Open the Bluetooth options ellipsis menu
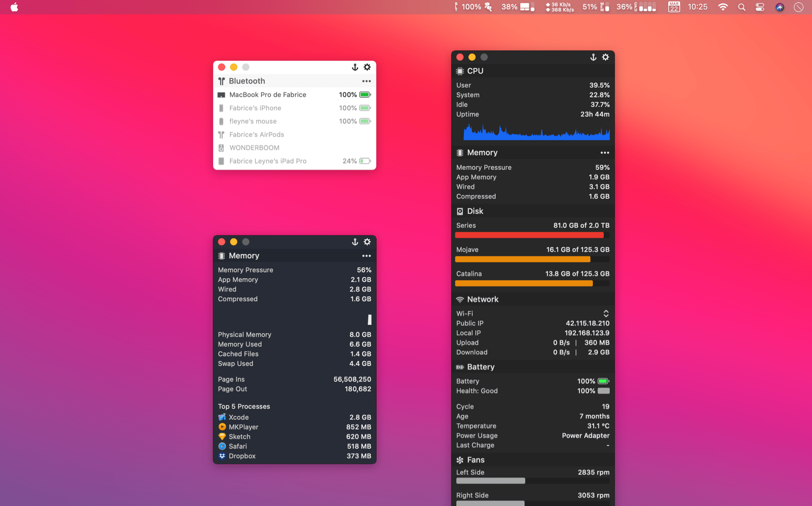 point(366,81)
